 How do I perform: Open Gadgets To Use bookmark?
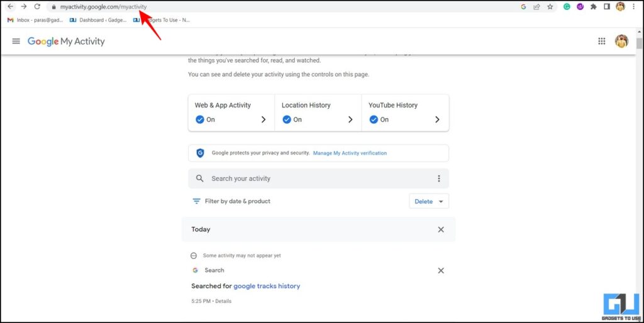[162, 19]
